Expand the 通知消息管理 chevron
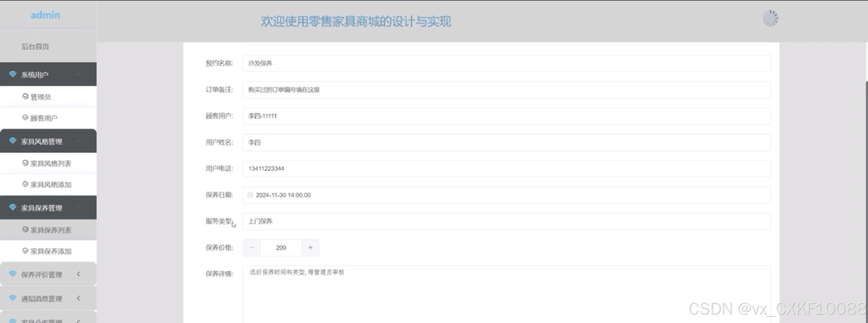The height and width of the screenshot is (323, 868). pyautogui.click(x=78, y=298)
